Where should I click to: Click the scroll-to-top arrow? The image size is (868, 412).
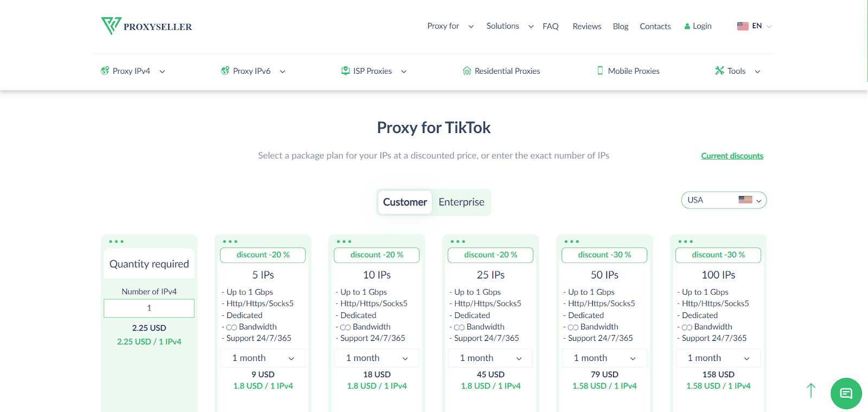point(811,390)
